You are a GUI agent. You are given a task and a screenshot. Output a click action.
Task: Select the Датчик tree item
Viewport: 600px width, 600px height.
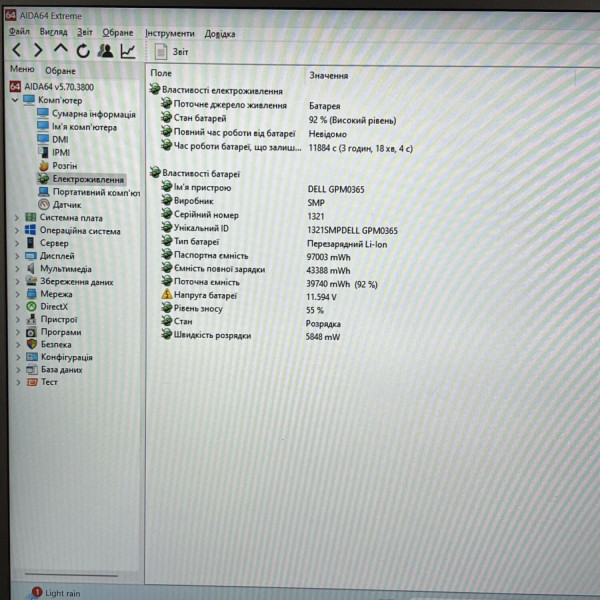[60, 205]
